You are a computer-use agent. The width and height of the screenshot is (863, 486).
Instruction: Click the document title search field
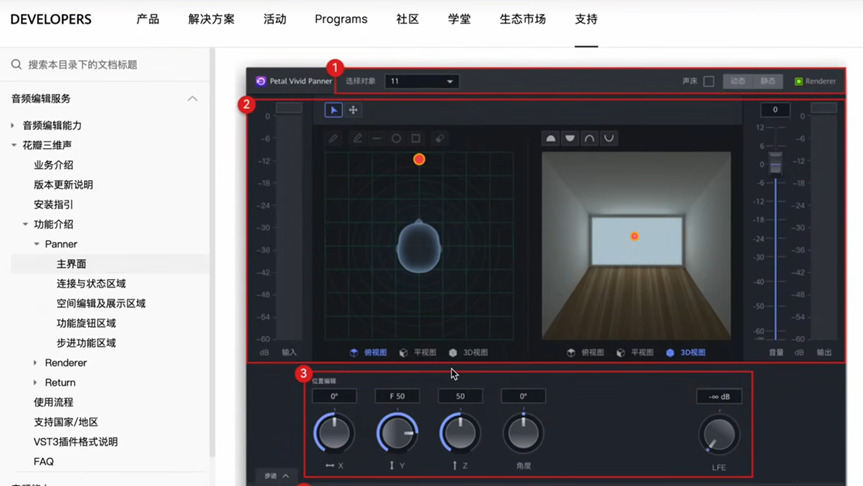pos(110,64)
